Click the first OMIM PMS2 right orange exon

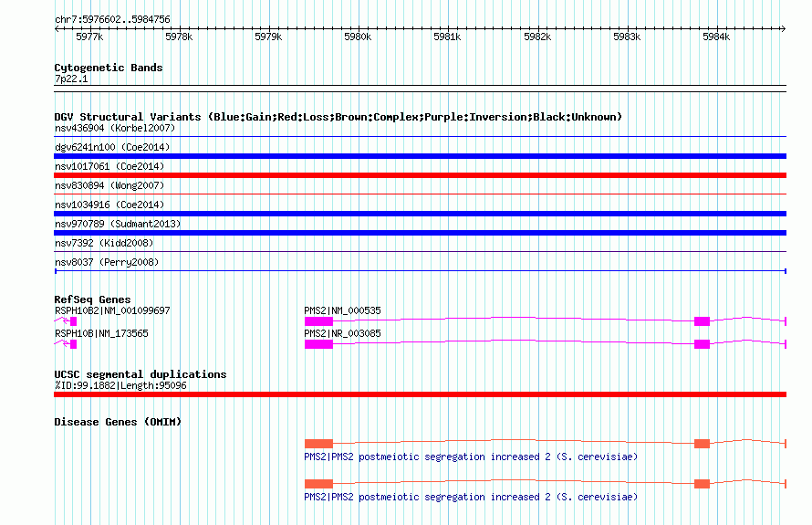(702, 443)
